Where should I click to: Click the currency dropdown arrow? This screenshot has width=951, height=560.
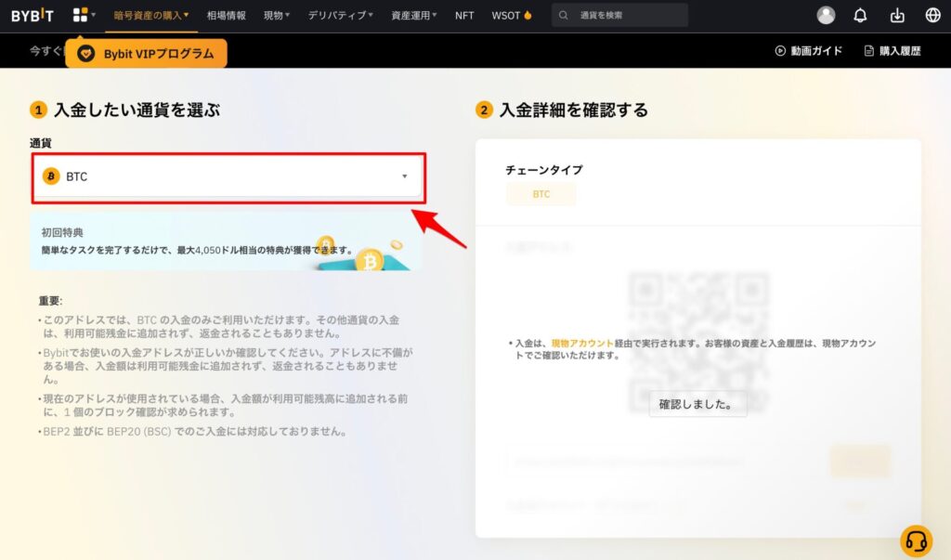coord(405,176)
